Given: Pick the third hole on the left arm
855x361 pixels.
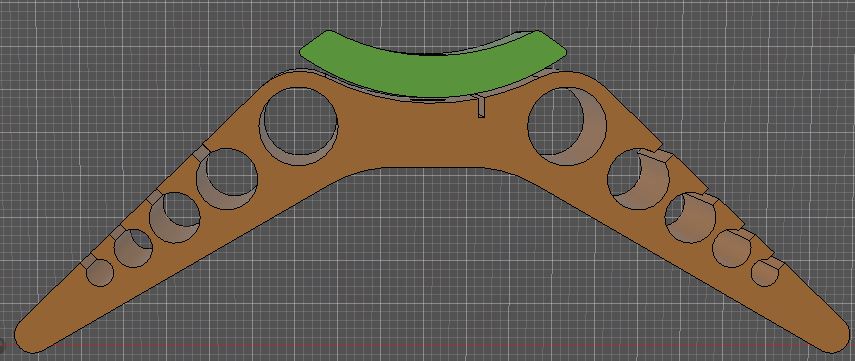Looking at the screenshot, I should pyautogui.click(x=174, y=217).
